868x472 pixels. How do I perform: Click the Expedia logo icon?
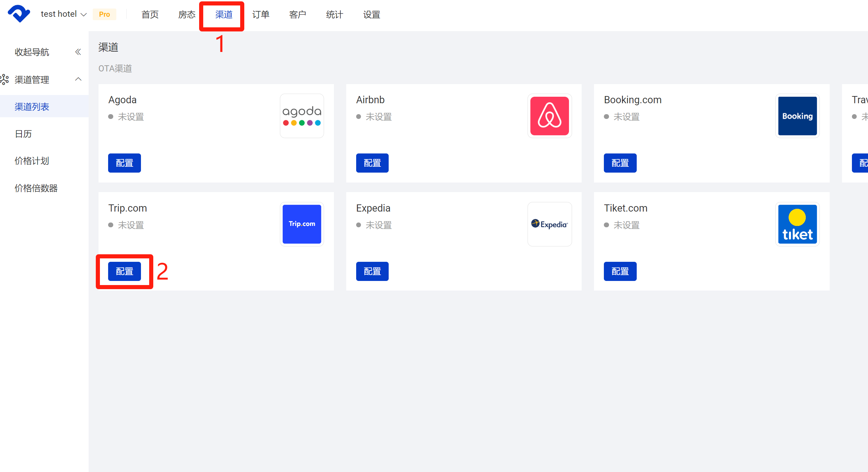[549, 224]
